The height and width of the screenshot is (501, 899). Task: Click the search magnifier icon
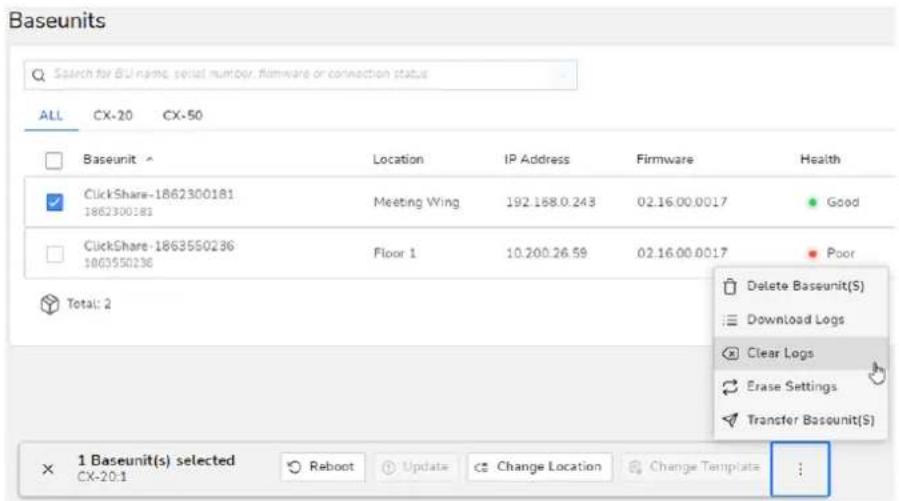(x=38, y=75)
